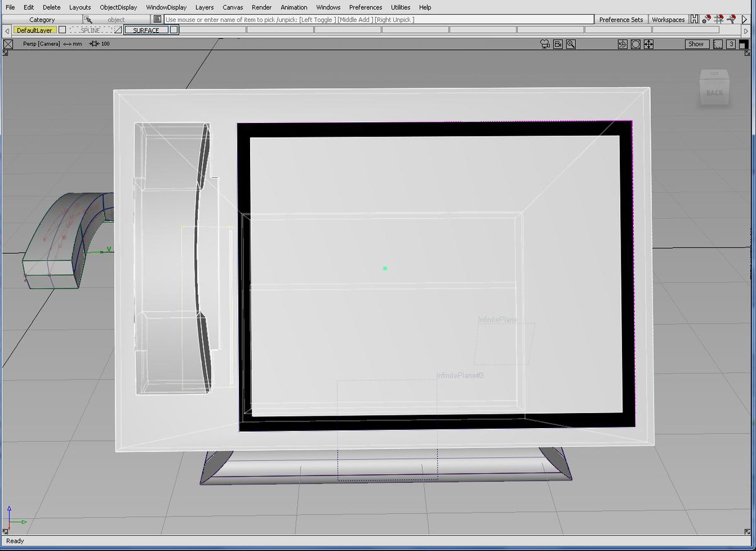The width and height of the screenshot is (756, 551).
Task: Open the ObjectDisplay menu
Action: (x=118, y=7)
